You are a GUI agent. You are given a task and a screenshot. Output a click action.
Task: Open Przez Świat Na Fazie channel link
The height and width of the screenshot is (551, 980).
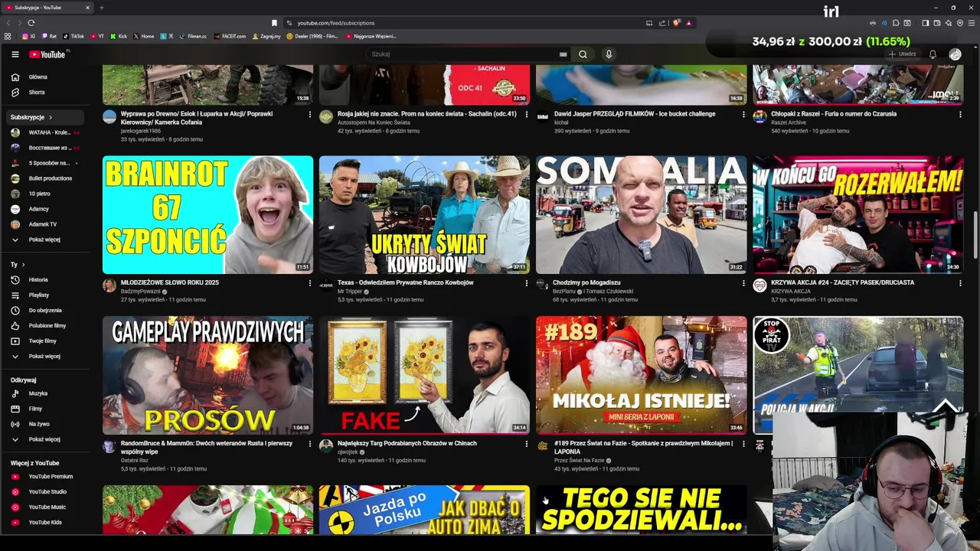pos(579,461)
